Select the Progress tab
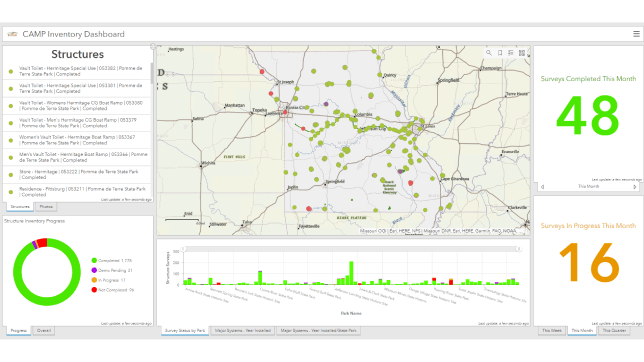 point(18,330)
